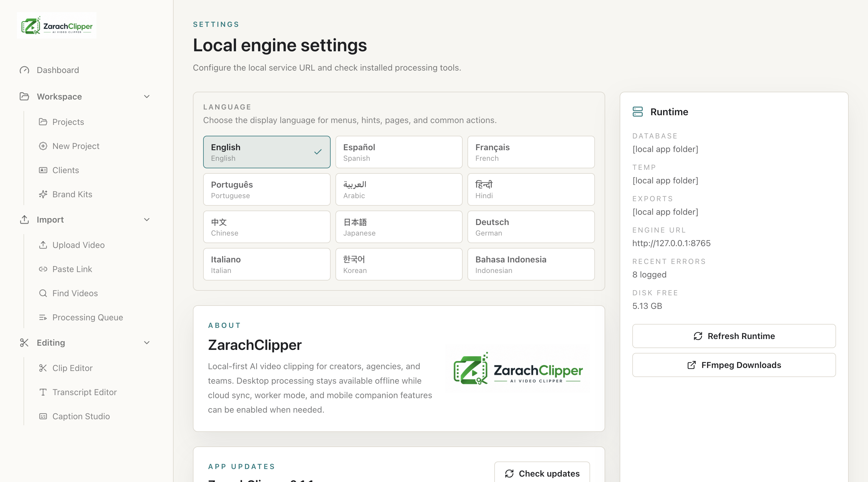The height and width of the screenshot is (482, 868).
Task: Click engine URL http://127.0.0.1:8765
Action: 671,243
